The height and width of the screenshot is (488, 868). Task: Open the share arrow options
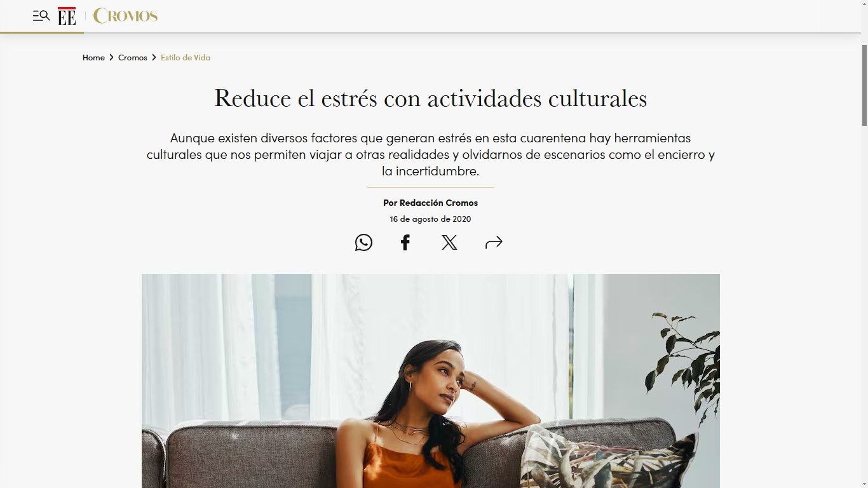point(494,242)
